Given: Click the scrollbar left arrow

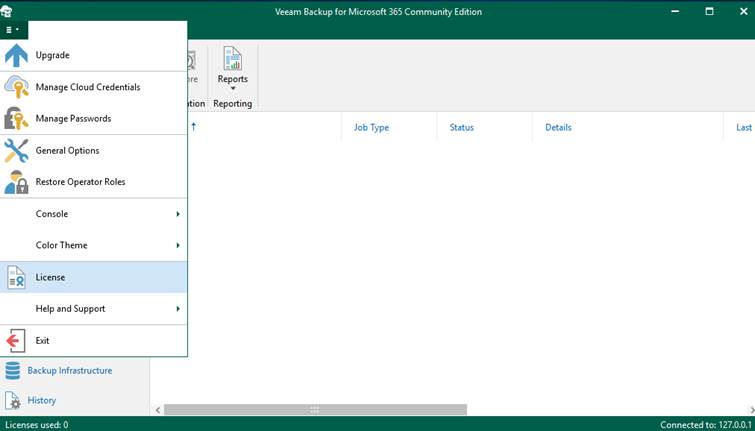Looking at the screenshot, I should click(x=157, y=410).
